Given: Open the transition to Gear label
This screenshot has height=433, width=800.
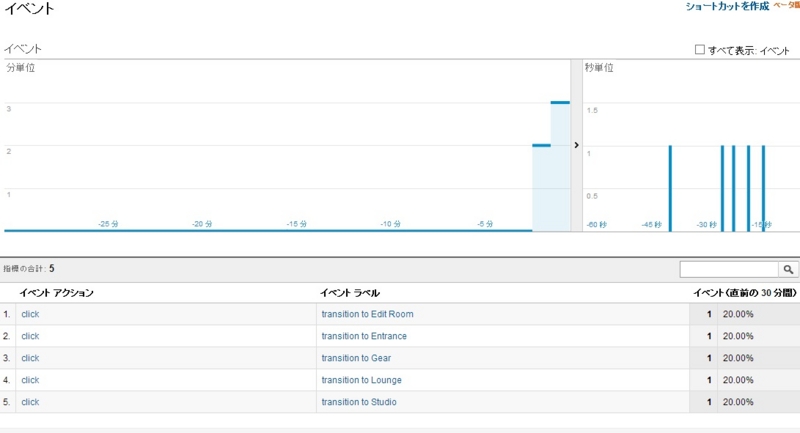Looking at the screenshot, I should [356, 358].
